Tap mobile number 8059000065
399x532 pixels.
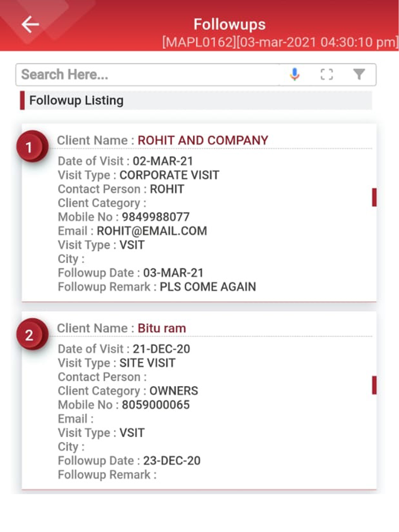tap(156, 405)
